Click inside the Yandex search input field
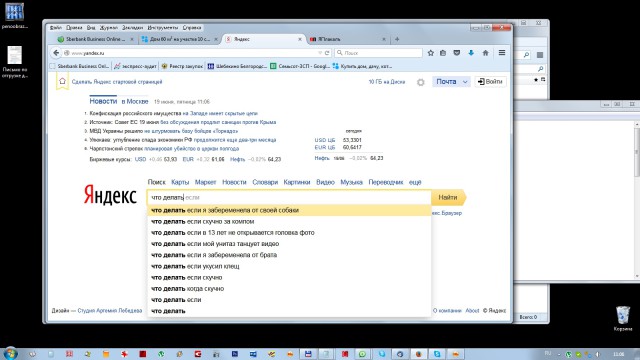 (289, 197)
